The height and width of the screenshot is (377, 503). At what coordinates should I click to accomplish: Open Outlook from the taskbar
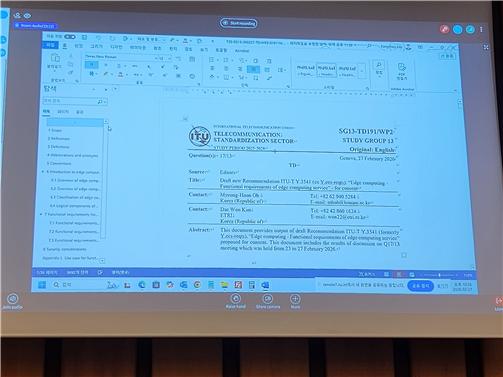(183, 285)
